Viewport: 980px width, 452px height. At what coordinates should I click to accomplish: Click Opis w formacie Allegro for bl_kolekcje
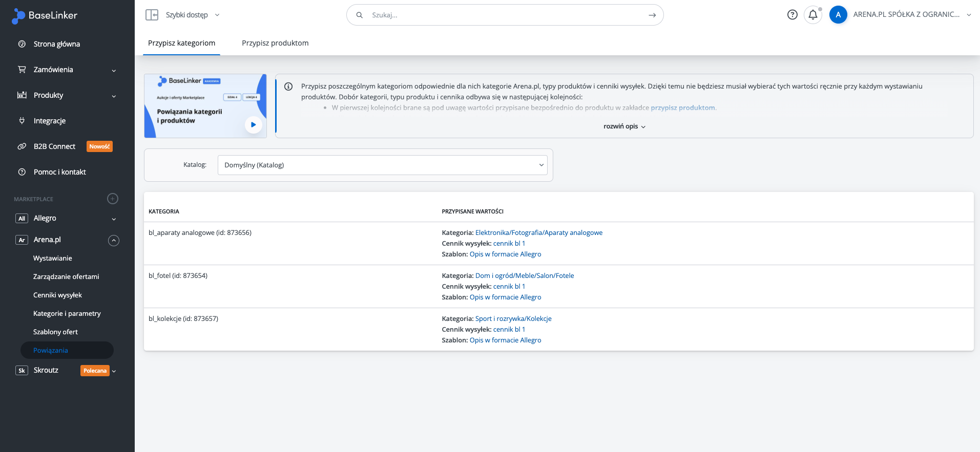506,340
